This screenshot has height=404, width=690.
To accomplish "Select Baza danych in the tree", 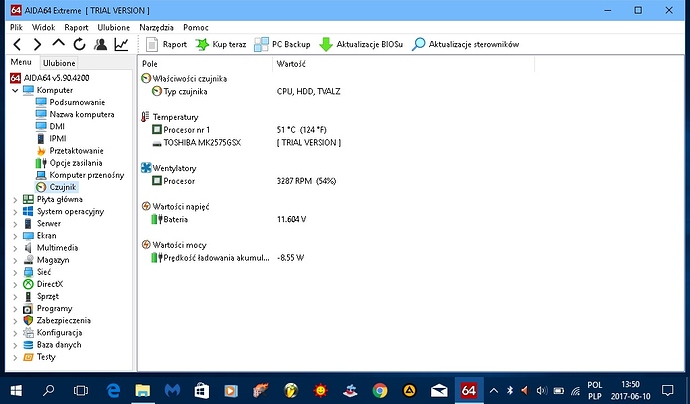I will point(59,345).
